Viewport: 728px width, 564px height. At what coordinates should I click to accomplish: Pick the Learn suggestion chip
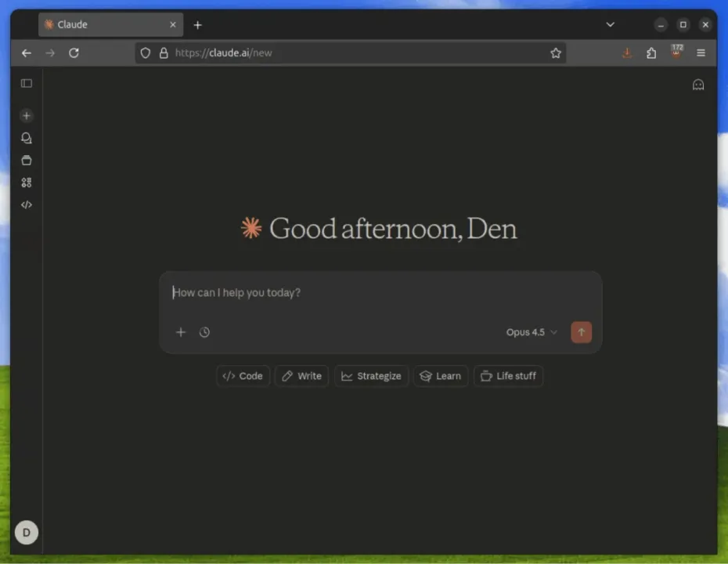[x=441, y=376]
